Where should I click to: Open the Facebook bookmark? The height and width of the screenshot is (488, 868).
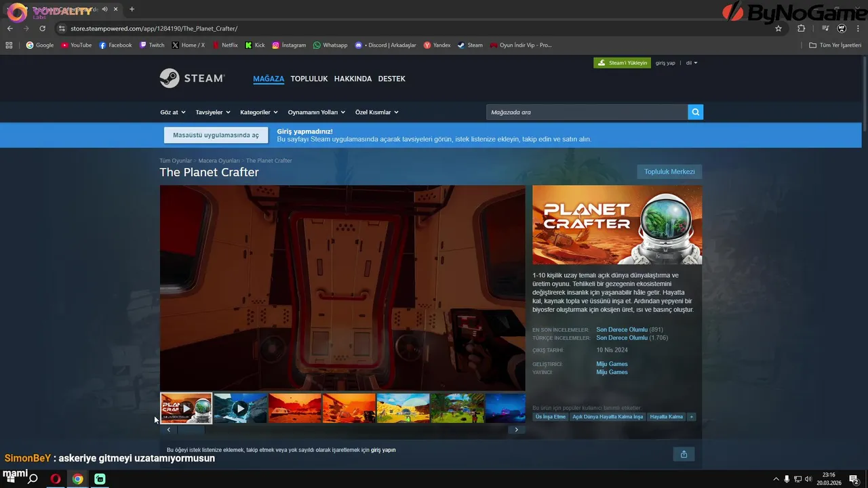115,45
